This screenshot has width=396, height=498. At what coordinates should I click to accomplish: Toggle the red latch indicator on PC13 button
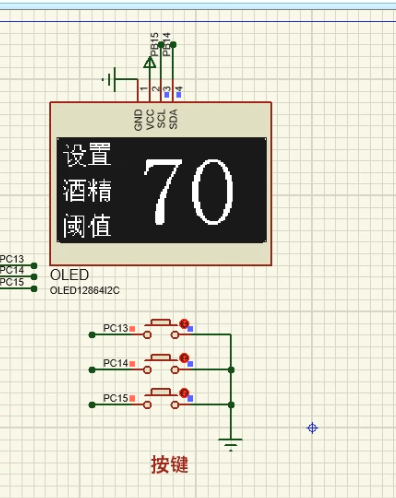click(x=184, y=324)
